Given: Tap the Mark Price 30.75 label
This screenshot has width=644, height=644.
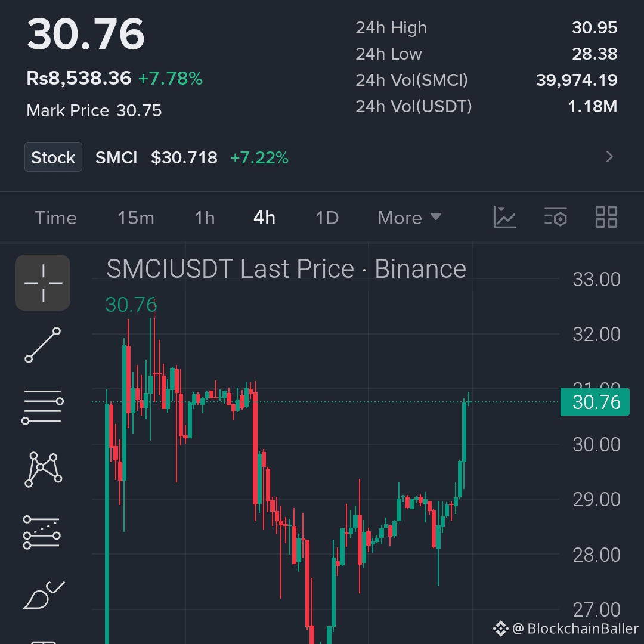Looking at the screenshot, I should (94, 110).
